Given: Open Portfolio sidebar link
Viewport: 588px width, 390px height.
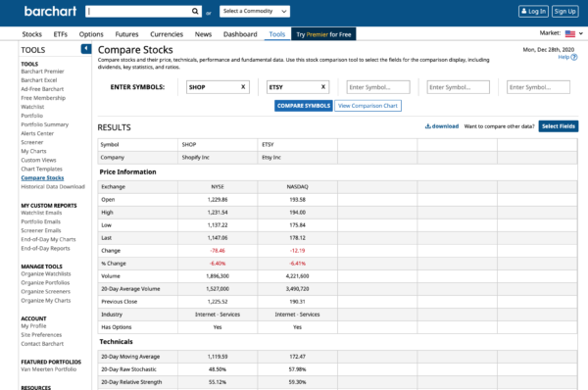Looking at the screenshot, I should [32, 116].
